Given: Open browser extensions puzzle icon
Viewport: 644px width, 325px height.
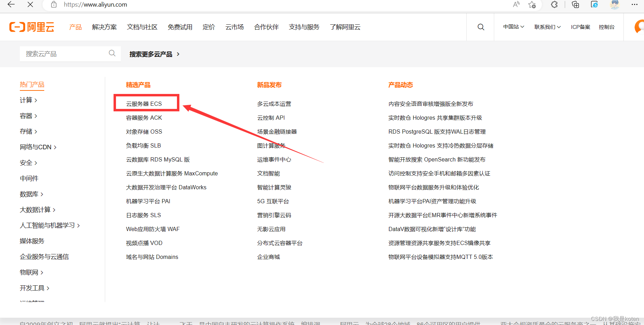Looking at the screenshot, I should pos(554,5).
